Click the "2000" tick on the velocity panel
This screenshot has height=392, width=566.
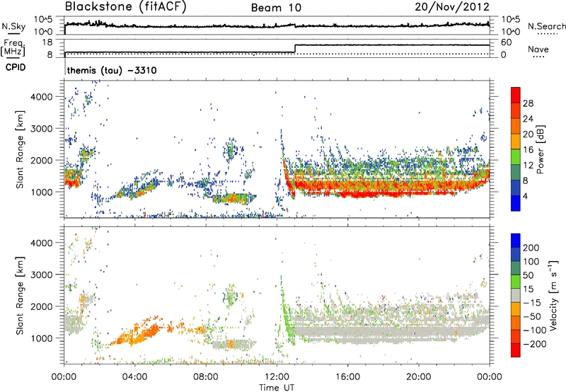[x=42, y=306]
